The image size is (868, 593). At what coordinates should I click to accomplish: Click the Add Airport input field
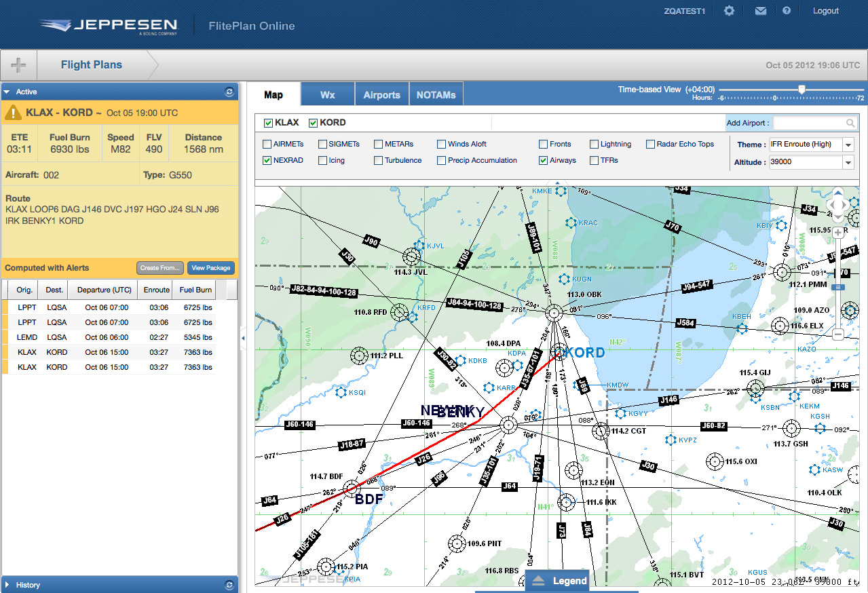pos(808,122)
